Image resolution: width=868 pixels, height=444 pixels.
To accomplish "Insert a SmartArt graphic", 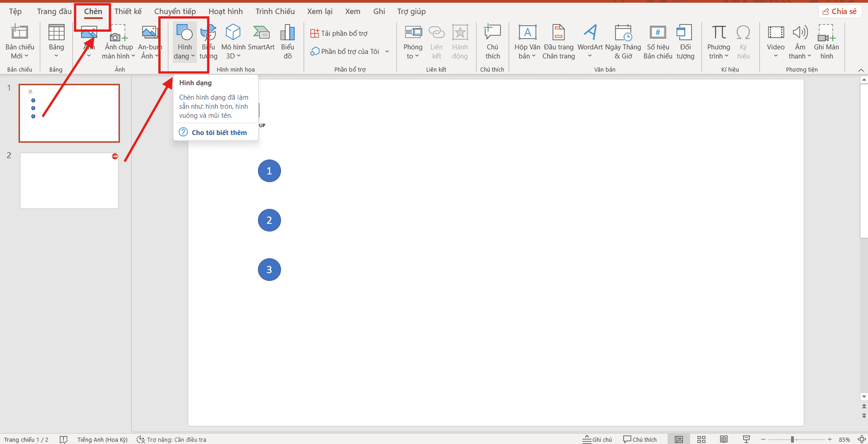I will tap(261, 41).
